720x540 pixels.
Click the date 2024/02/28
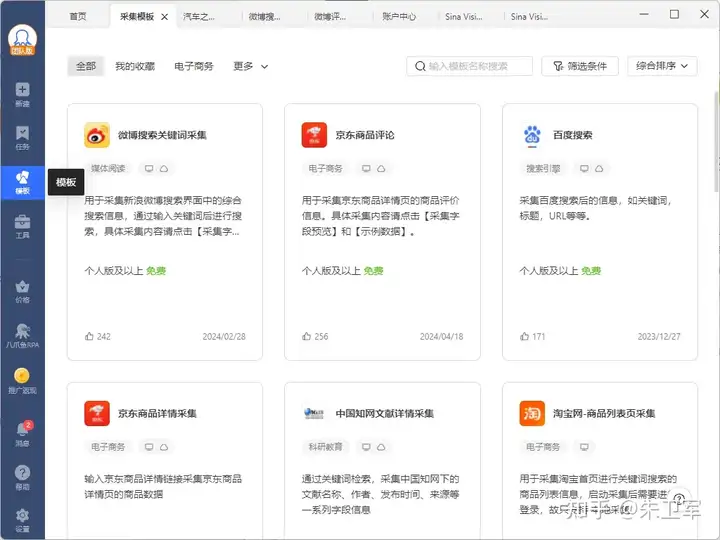click(x=224, y=337)
